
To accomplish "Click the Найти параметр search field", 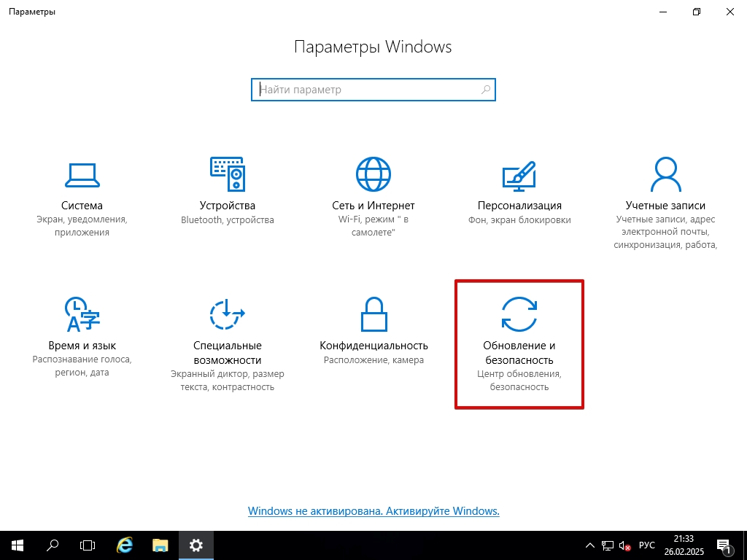I will tap(373, 90).
